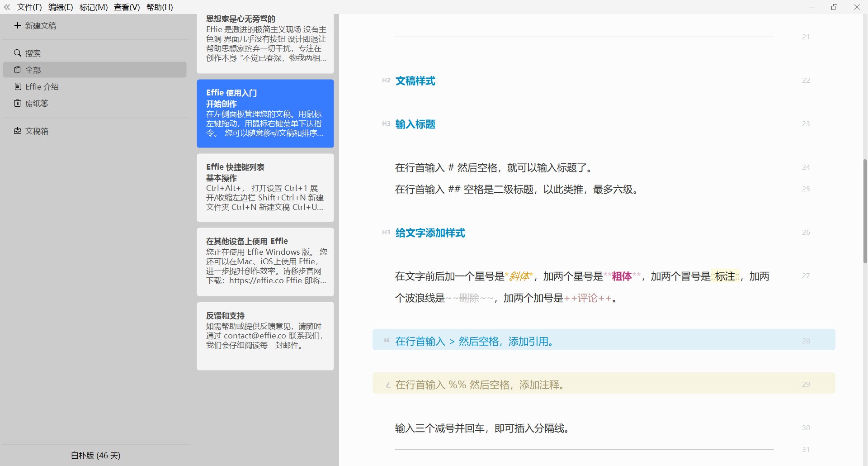
Task: Click the 白朴版 (46 天) status label
Action: coord(95,456)
